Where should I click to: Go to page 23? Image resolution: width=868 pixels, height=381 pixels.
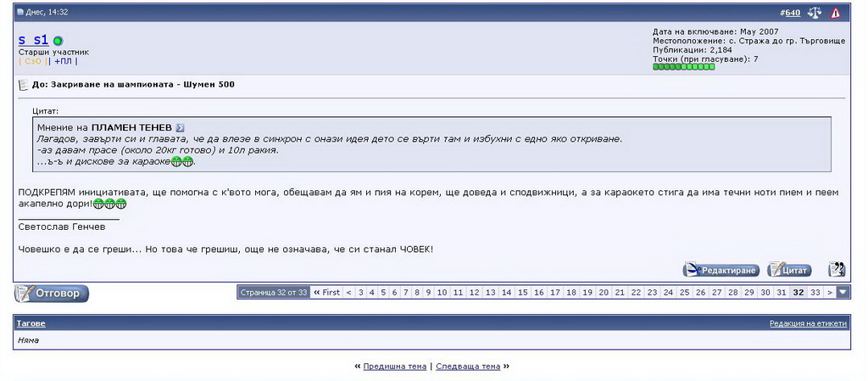(652, 293)
